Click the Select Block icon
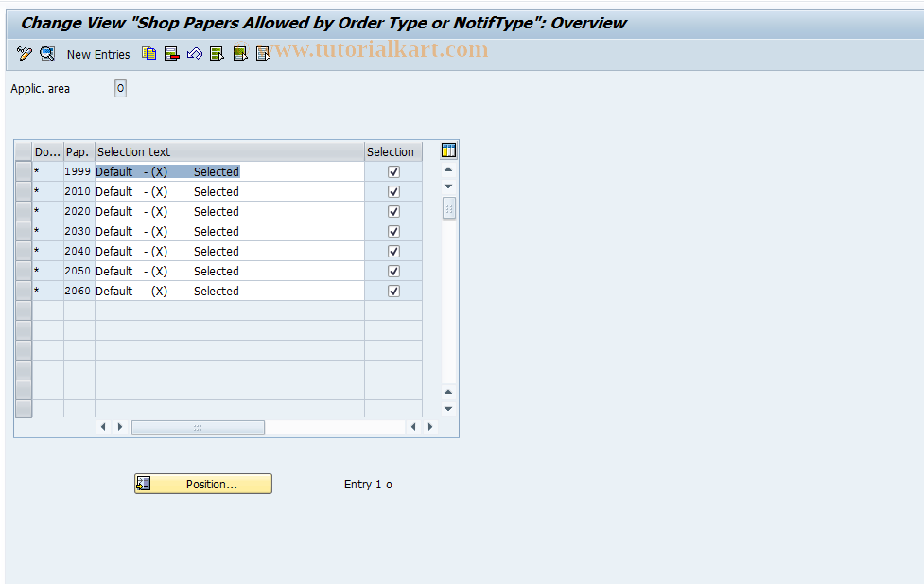 (x=239, y=53)
